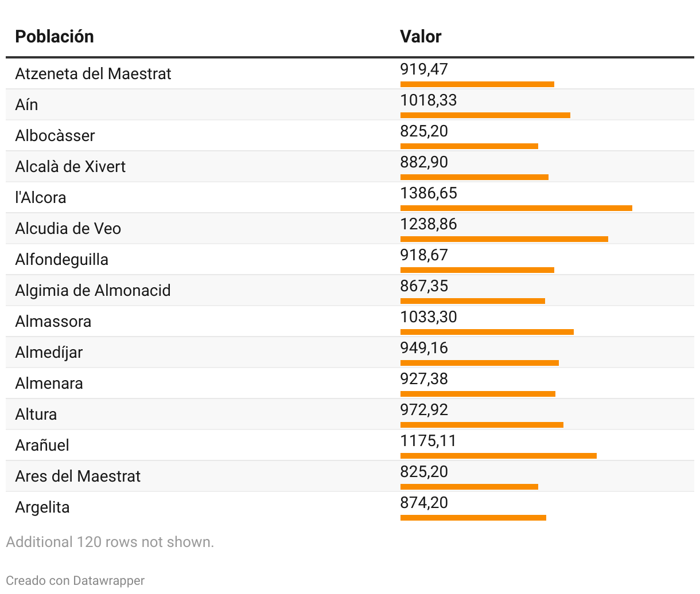Click the Aín row label
The image size is (700, 594).
[x=26, y=105]
